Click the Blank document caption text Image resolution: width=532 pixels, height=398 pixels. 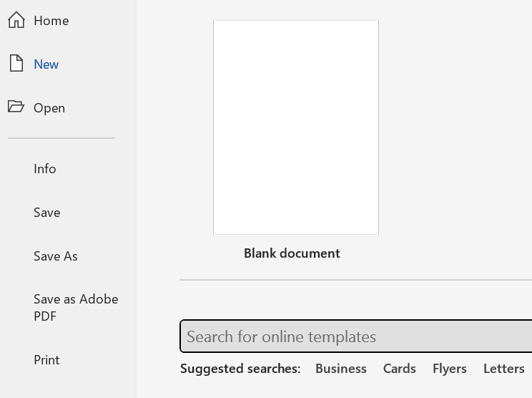[x=292, y=253]
